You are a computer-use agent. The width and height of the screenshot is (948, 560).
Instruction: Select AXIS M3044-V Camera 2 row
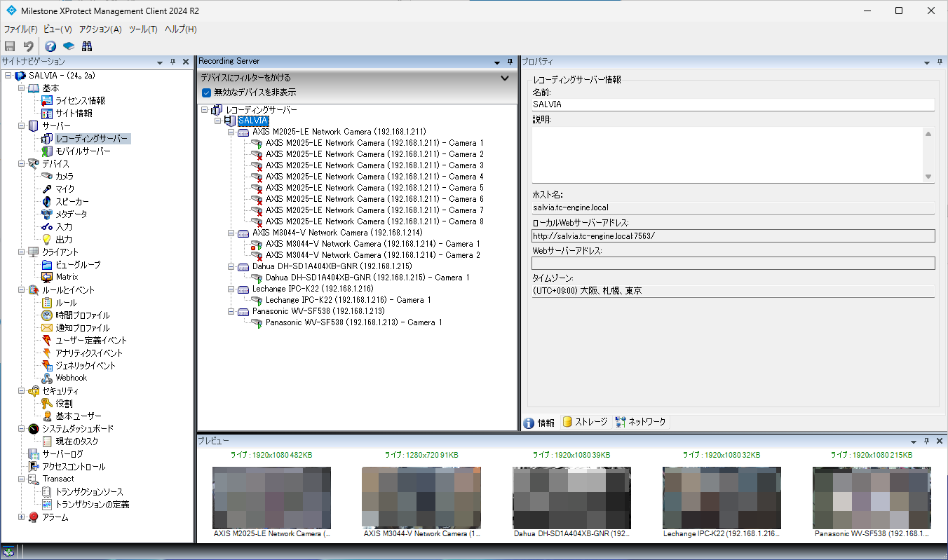373,255
